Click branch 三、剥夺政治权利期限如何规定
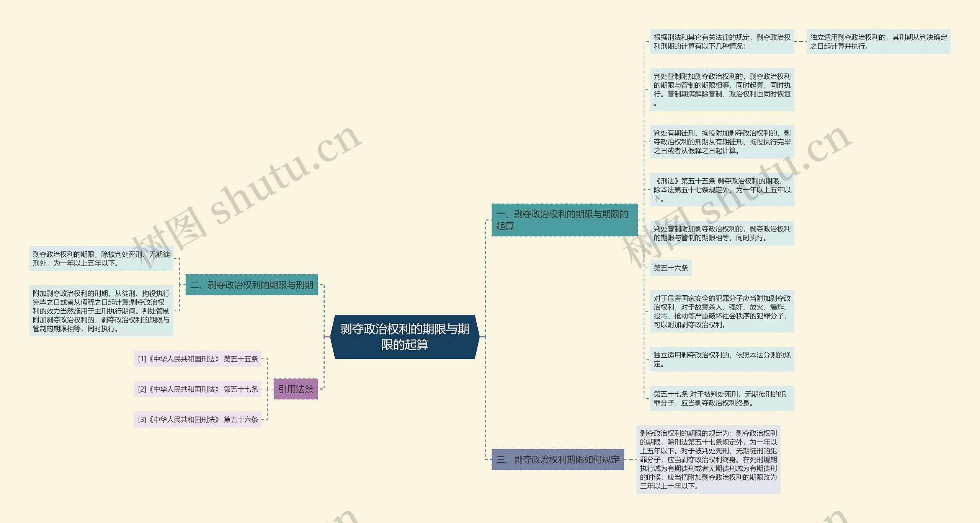 coord(557,459)
